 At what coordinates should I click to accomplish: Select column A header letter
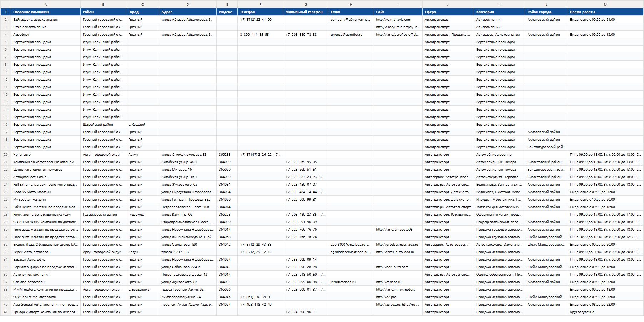[46, 4]
